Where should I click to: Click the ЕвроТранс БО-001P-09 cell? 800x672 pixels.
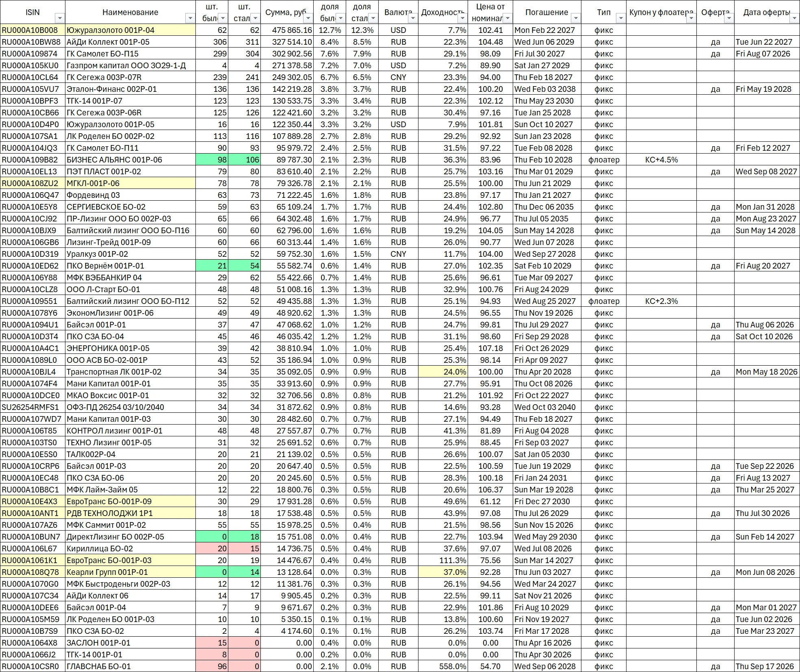click(x=130, y=501)
